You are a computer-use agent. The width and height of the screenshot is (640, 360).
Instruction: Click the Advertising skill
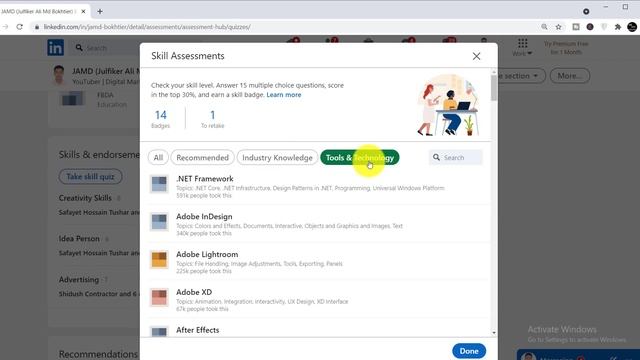point(79,280)
